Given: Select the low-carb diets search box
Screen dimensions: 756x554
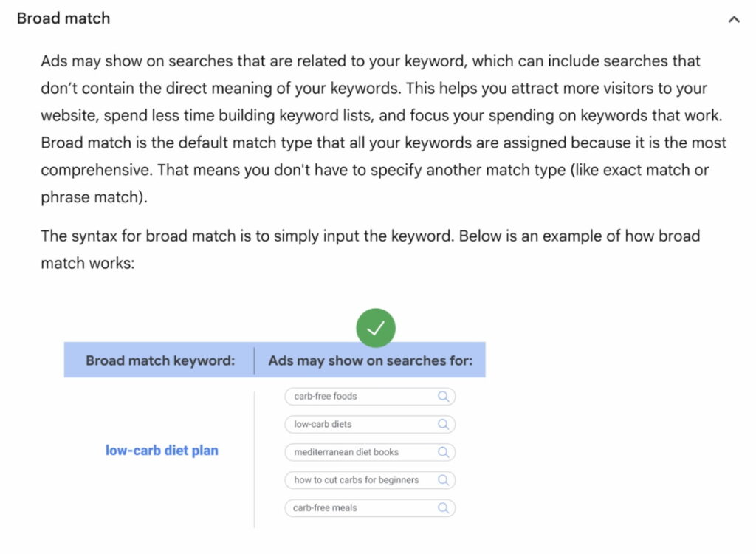Looking at the screenshot, I should coord(362,425).
